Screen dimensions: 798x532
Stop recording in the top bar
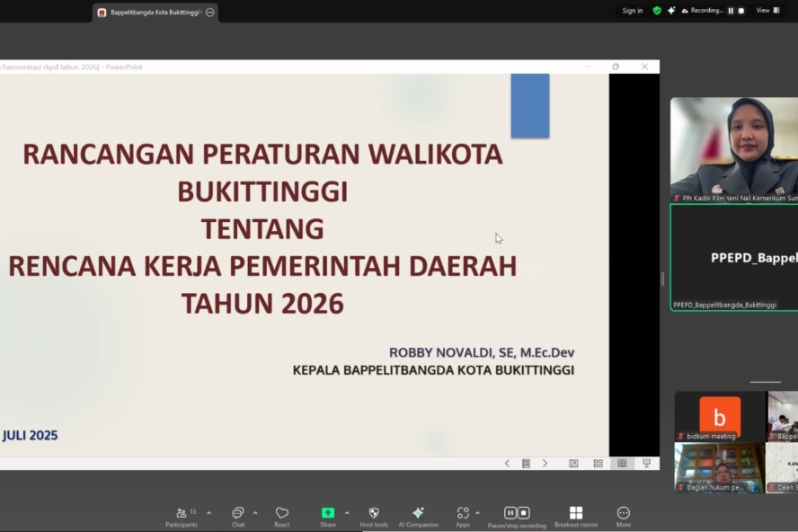tap(741, 11)
